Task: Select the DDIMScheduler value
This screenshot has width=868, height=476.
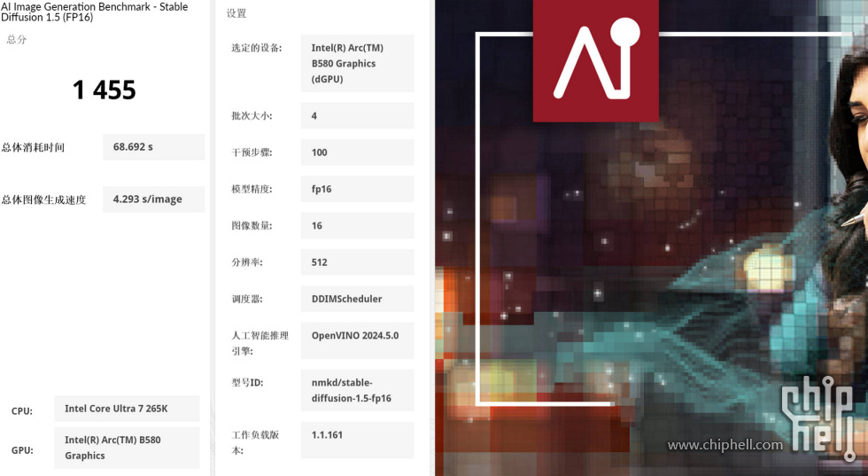Action: coord(358,299)
